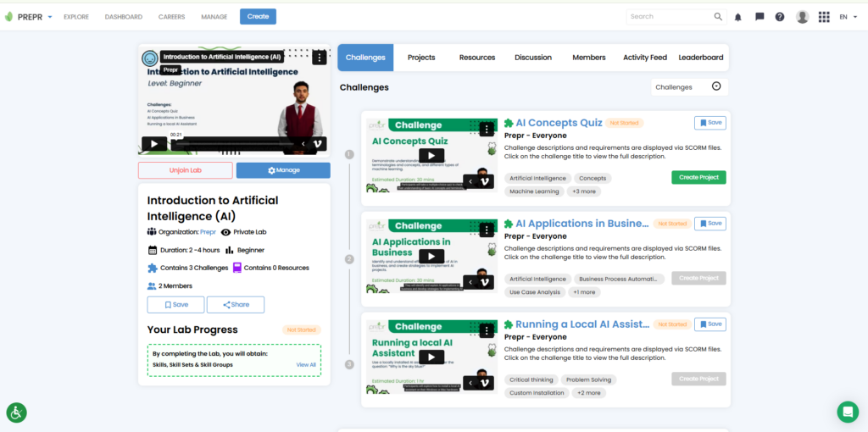Open the green chat support widget
This screenshot has height=432, width=868.
[848, 412]
